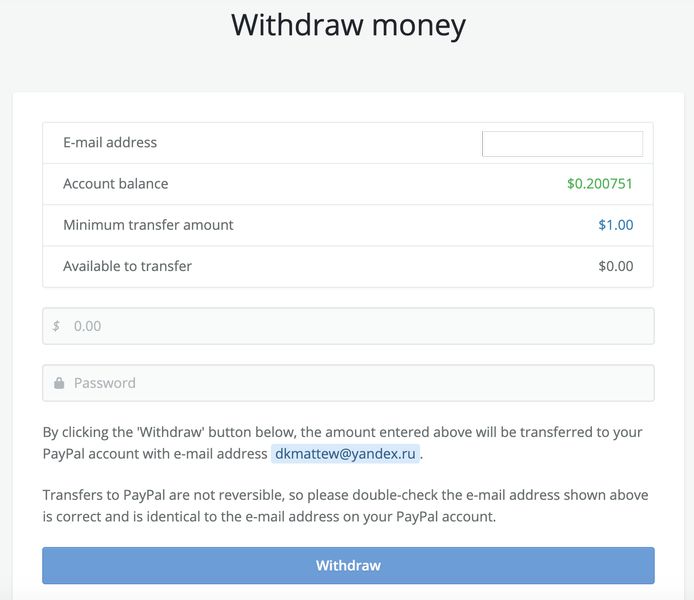Click the 'Available to transfer' label

point(127,266)
